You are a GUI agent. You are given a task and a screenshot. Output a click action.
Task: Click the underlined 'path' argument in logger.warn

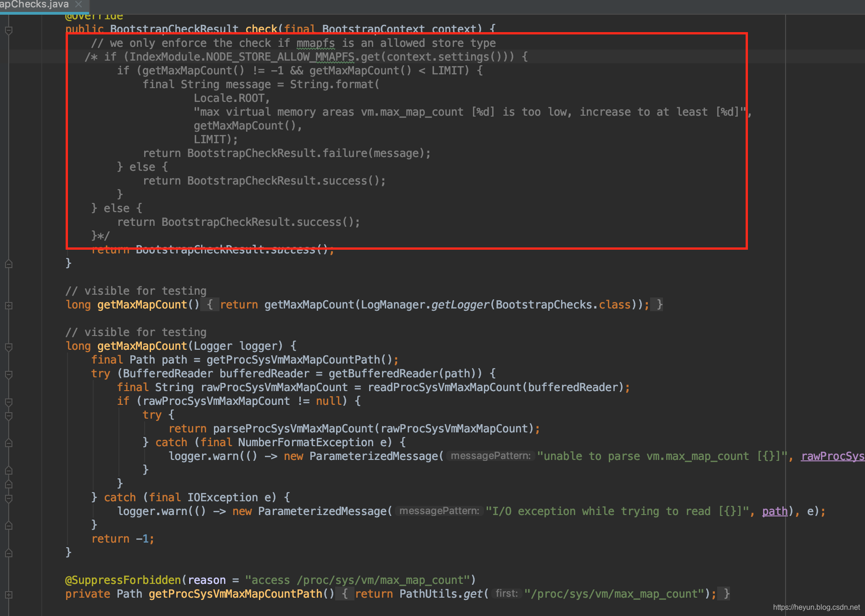click(x=775, y=511)
